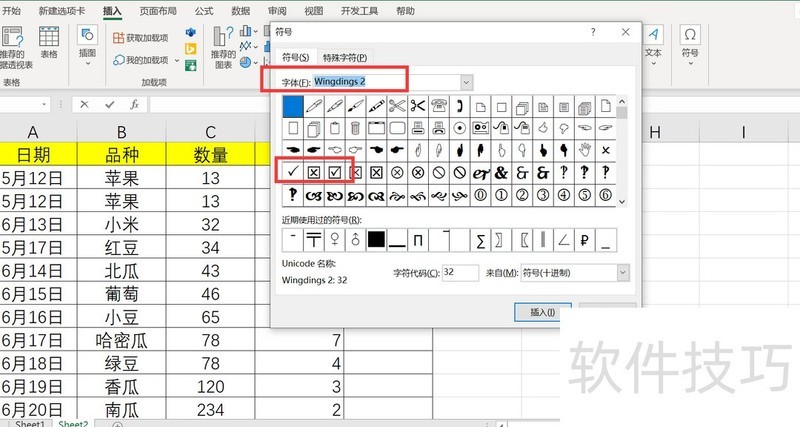This screenshot has height=427, width=800.
Task: Click Get Add-ins (获取加载项) button
Action: pos(140,37)
